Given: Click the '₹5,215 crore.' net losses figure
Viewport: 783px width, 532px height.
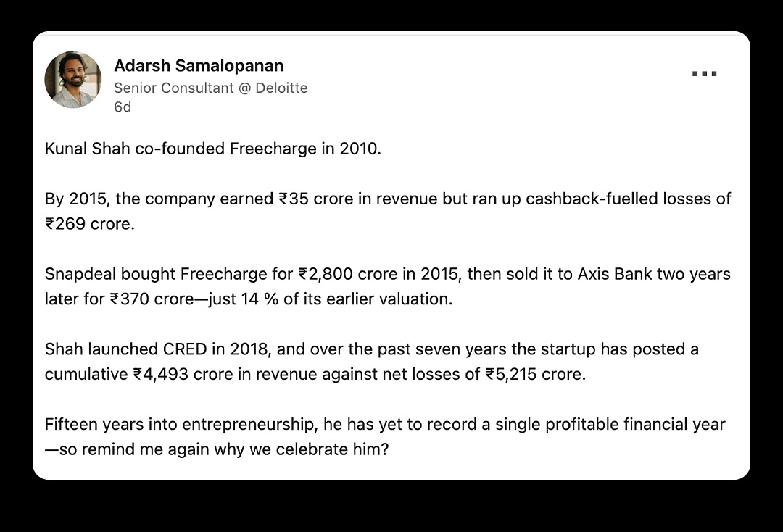Looking at the screenshot, I should pos(535,374).
